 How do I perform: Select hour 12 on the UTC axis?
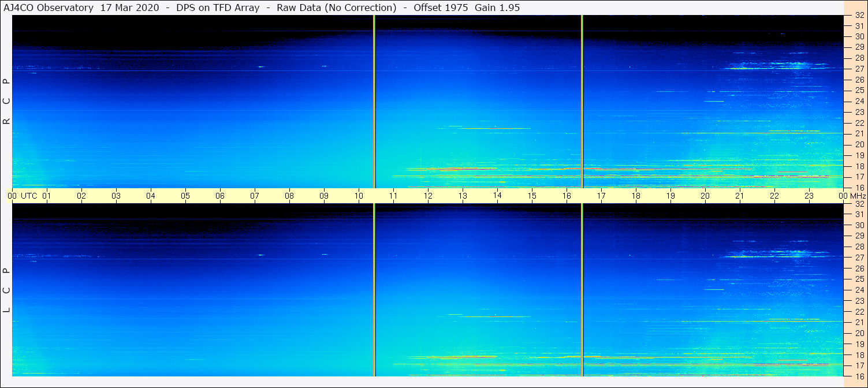(428, 196)
